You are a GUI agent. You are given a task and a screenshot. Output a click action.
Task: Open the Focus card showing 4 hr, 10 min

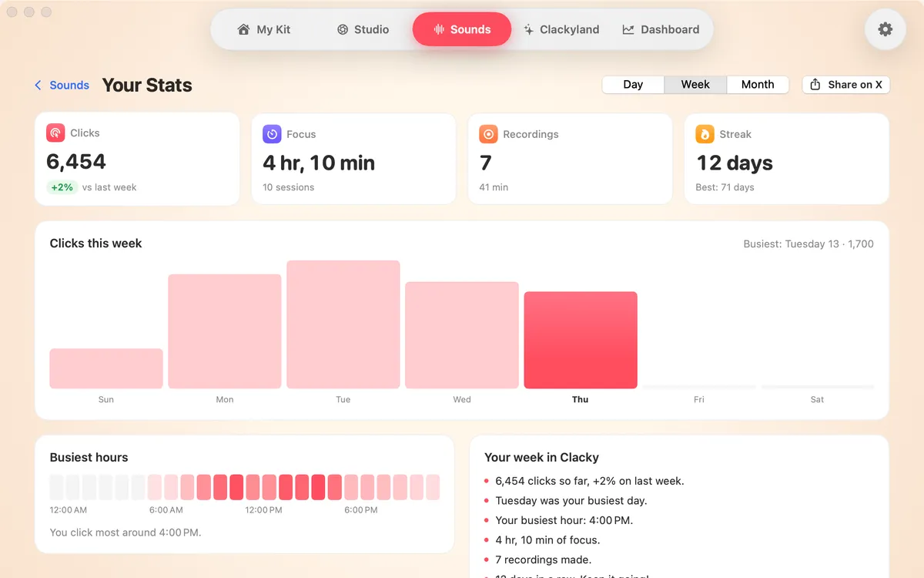tap(353, 159)
